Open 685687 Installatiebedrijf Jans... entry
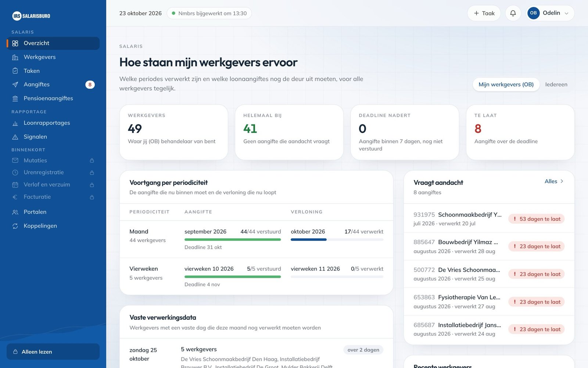Screen dimensions: 588x368 pyautogui.click(x=489, y=329)
